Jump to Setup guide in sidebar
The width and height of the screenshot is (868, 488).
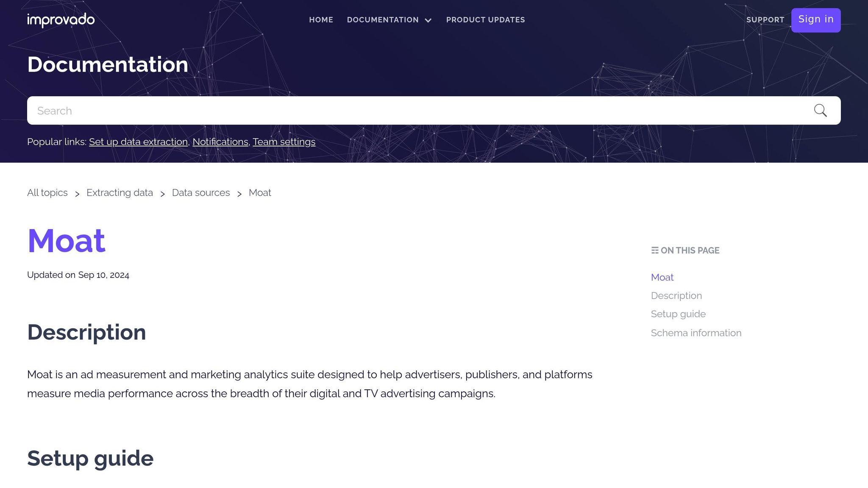click(x=678, y=314)
